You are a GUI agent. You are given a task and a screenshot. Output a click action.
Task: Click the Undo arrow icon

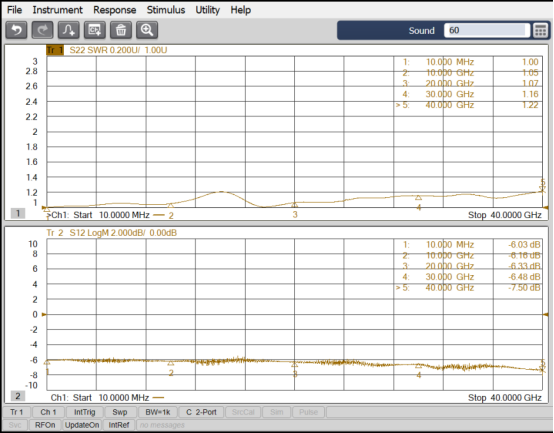click(16, 30)
